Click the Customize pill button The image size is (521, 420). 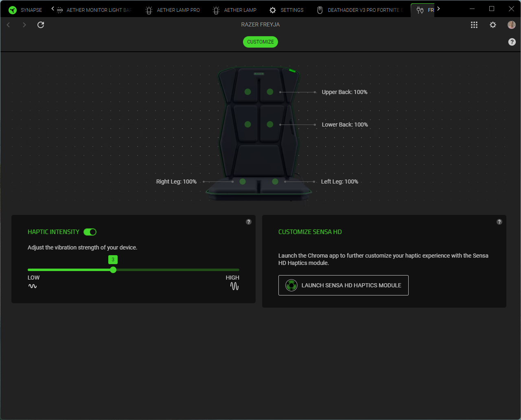(260, 42)
